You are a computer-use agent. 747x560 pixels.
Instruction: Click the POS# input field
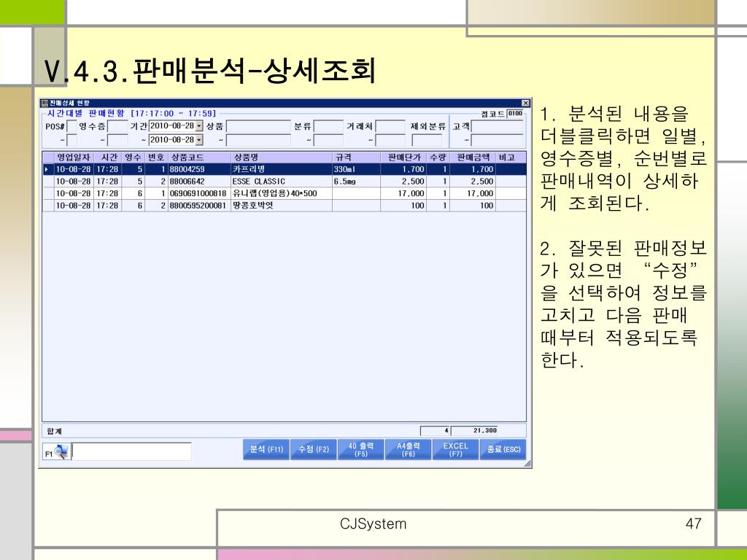(72, 126)
